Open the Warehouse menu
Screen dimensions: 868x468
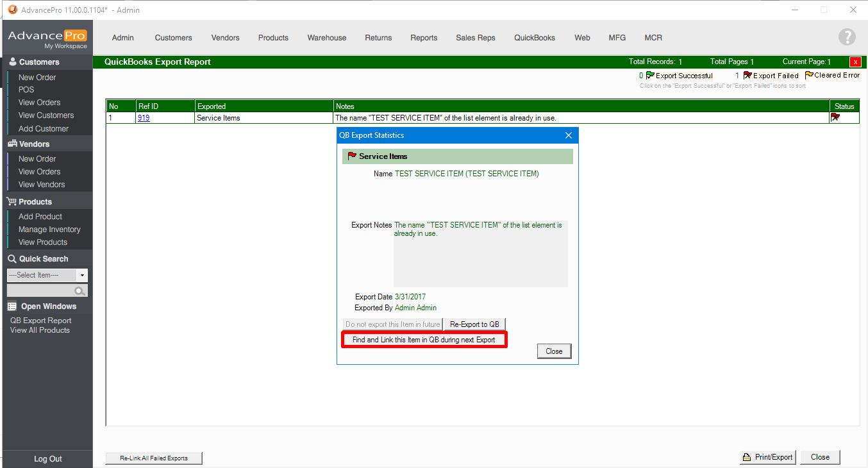[326, 38]
